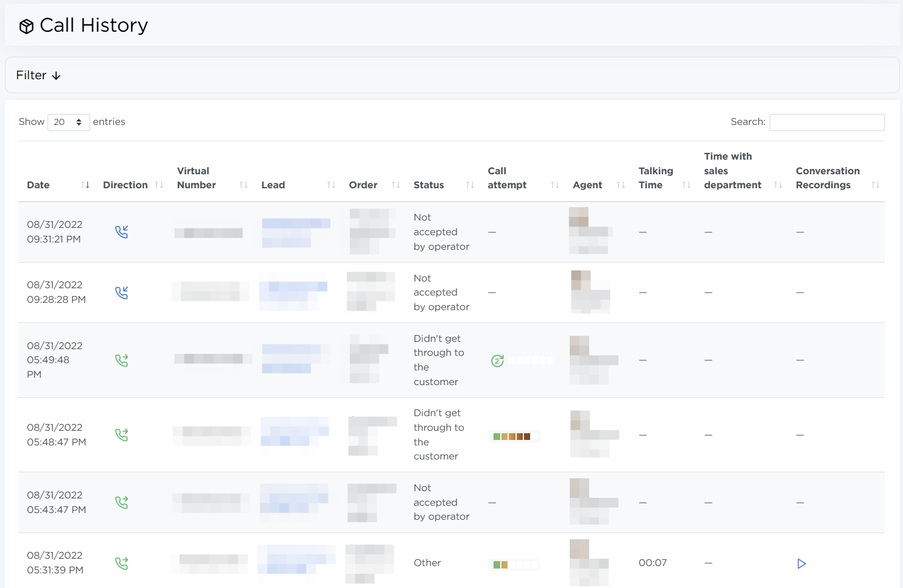Viewport: 903px width, 588px height.
Task: Click incoming call icon for 09:31:21 PM row
Action: pyautogui.click(x=122, y=232)
